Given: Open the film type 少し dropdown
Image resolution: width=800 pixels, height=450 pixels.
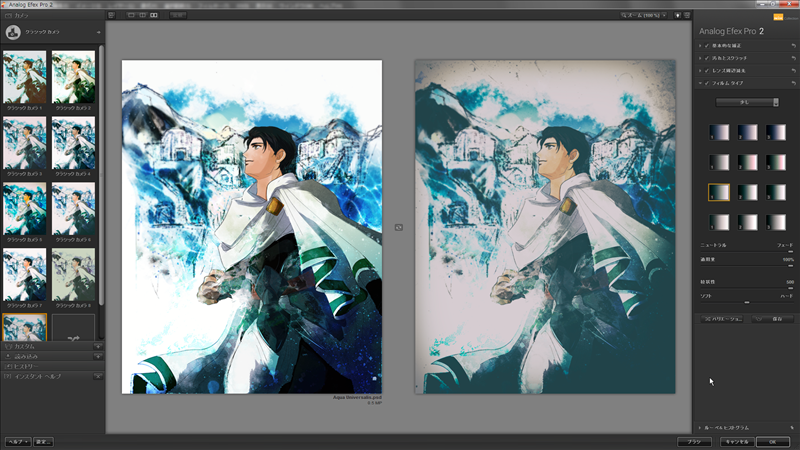Looking at the screenshot, I should [747, 102].
